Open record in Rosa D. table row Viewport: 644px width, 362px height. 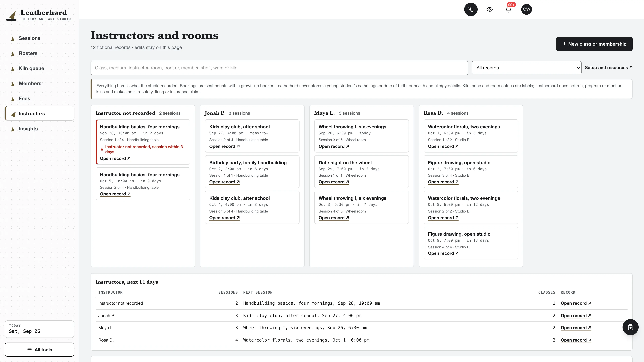coord(576,340)
